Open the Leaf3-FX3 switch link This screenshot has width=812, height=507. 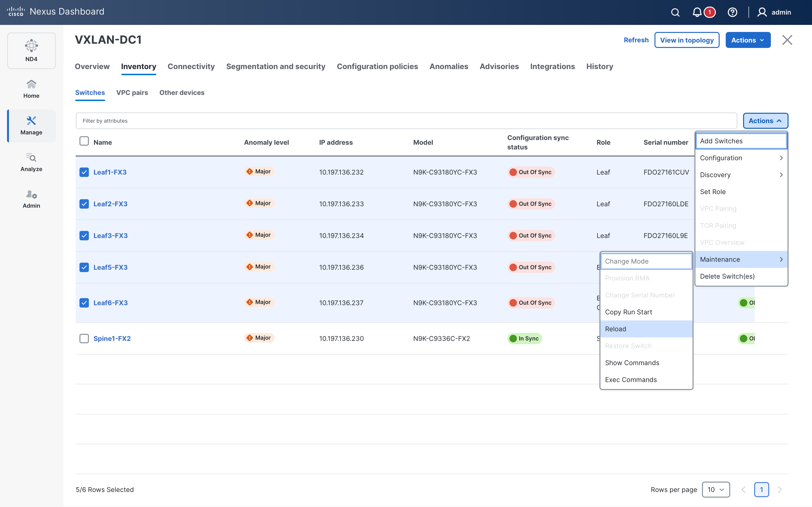click(111, 235)
